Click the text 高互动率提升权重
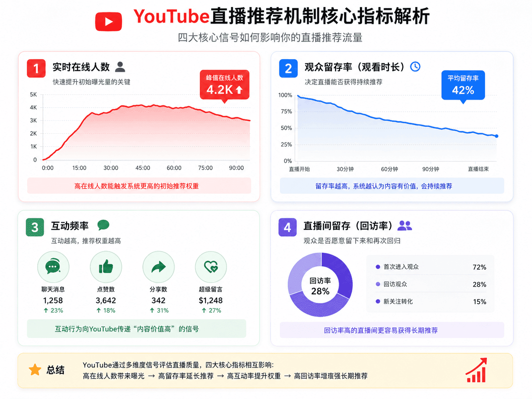The width and height of the screenshot is (532, 399). [x=254, y=376]
